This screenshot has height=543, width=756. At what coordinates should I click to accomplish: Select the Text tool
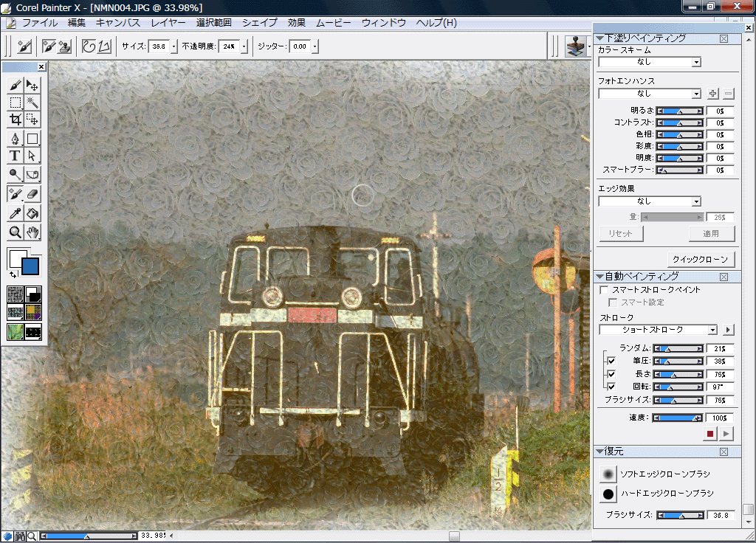click(15, 156)
